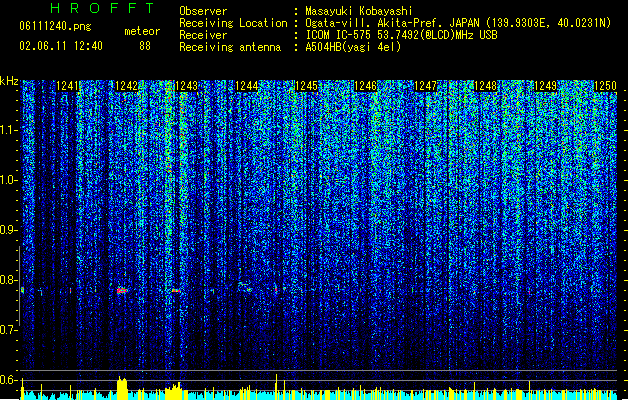Click the 1245 time marker
Viewport: 629px width, 400px height.
306,86
